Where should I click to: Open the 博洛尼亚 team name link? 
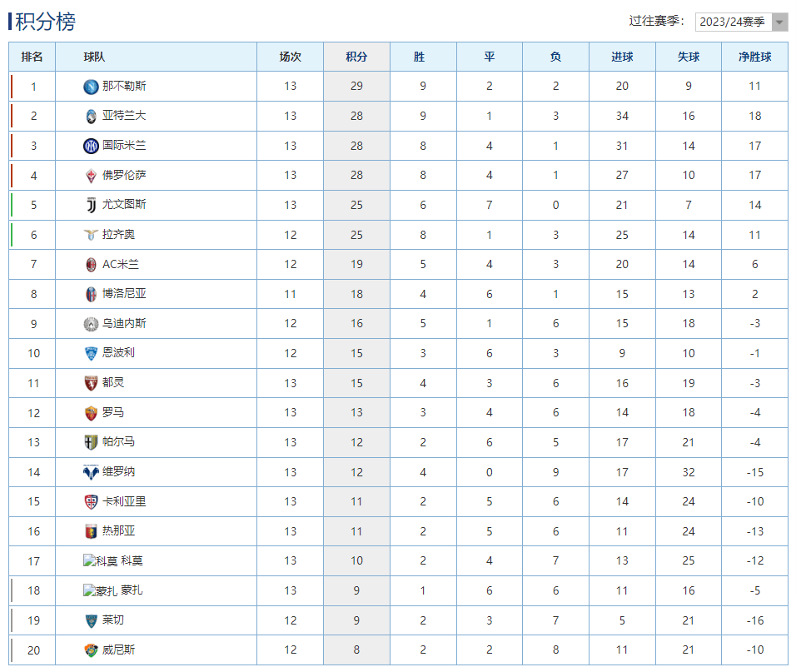point(124,294)
